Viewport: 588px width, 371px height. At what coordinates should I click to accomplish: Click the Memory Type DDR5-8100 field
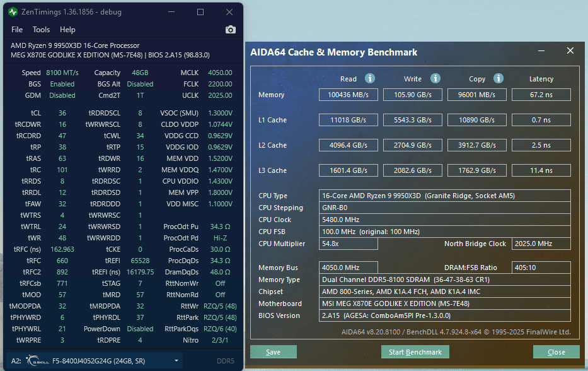pyautogui.click(x=445, y=280)
